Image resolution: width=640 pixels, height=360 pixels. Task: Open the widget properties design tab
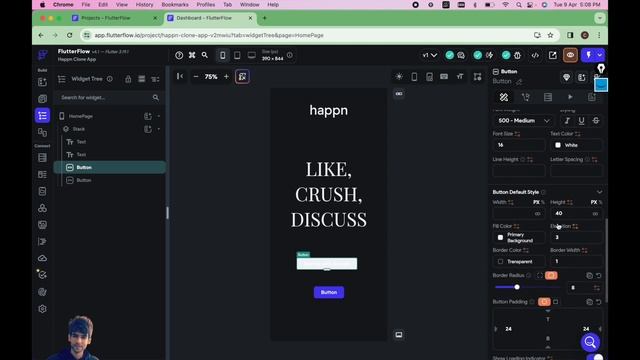tap(504, 97)
